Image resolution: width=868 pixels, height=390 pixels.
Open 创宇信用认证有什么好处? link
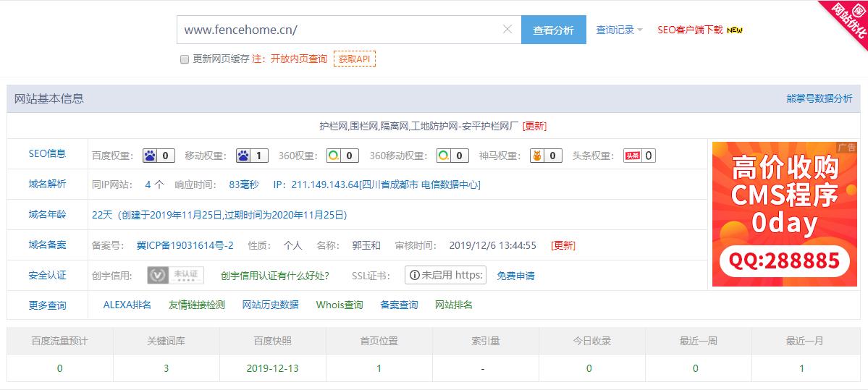[x=274, y=276]
